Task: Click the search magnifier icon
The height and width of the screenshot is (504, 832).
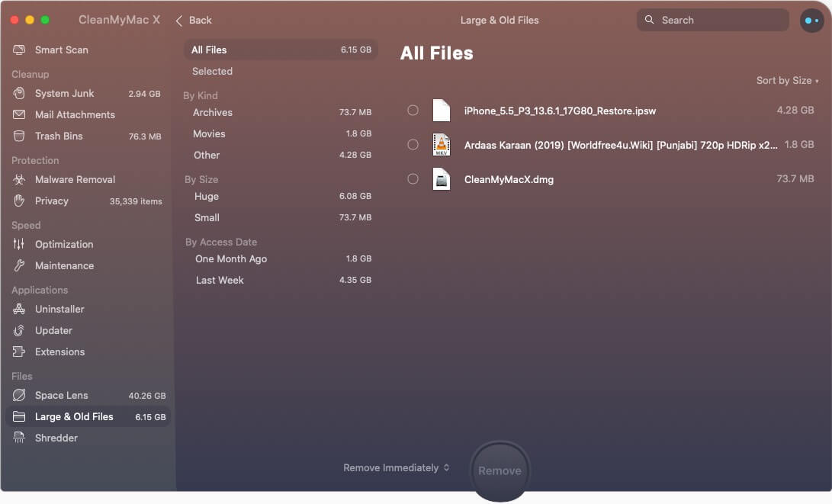Action: tap(649, 20)
